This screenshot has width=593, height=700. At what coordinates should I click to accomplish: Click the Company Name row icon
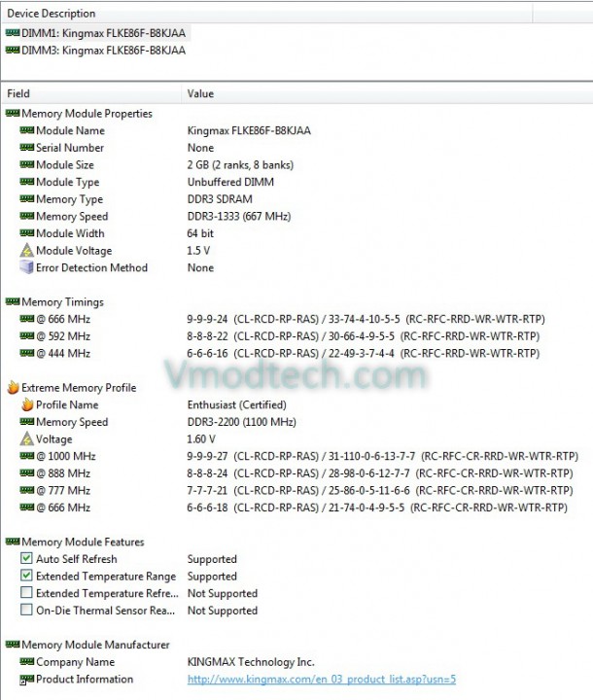point(27,661)
